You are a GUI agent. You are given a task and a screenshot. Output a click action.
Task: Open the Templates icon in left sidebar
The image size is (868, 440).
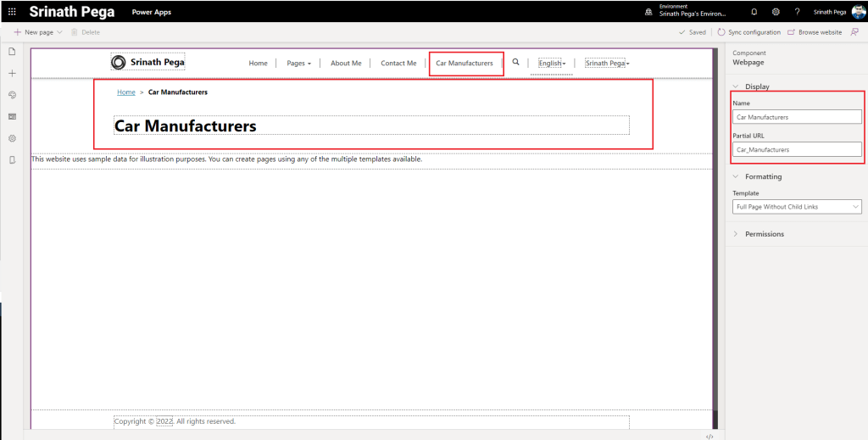point(12,116)
